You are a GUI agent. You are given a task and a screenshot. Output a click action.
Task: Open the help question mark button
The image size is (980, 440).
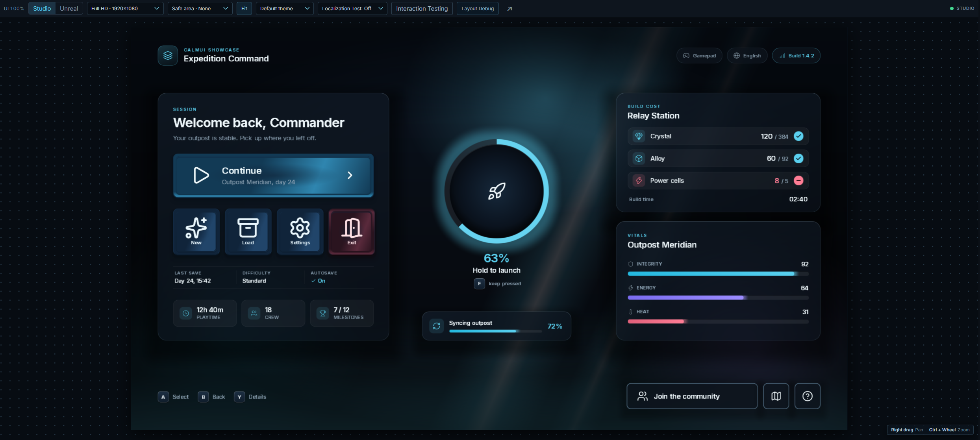pyautogui.click(x=807, y=396)
